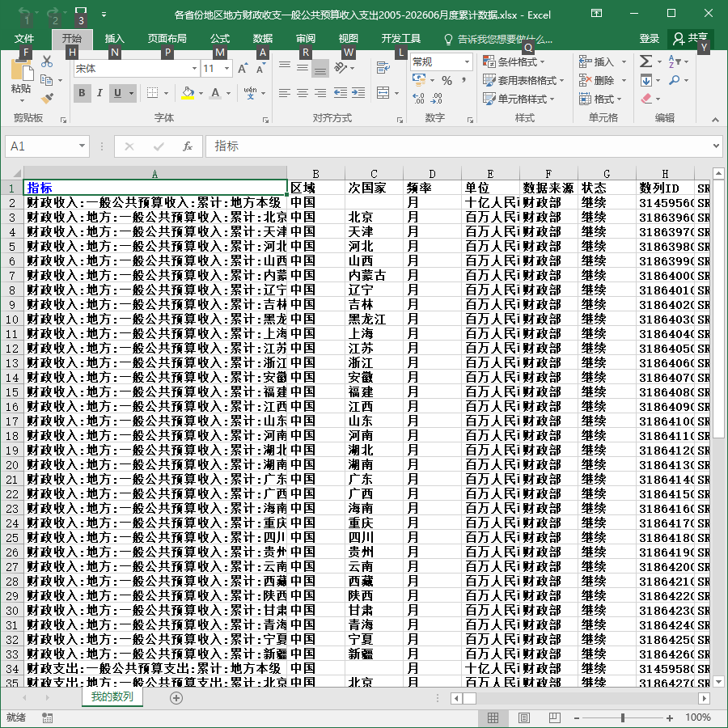Select the 我的数列 sheet tab
Viewport: 728px width, 728px height.
click(x=112, y=696)
